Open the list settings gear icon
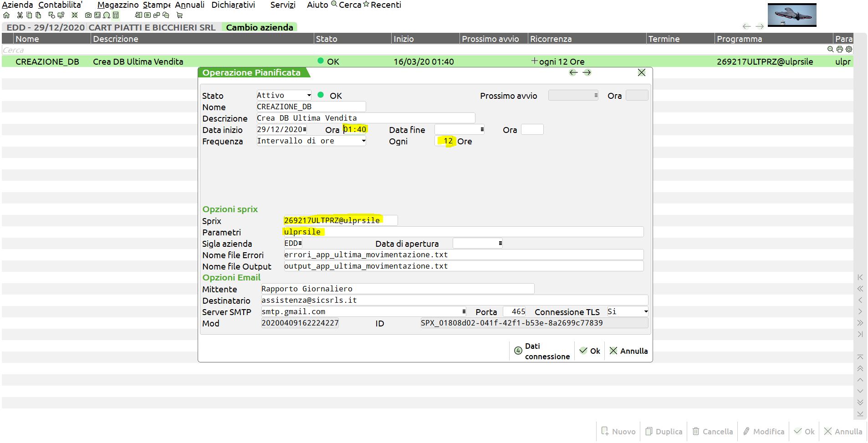 coord(848,50)
